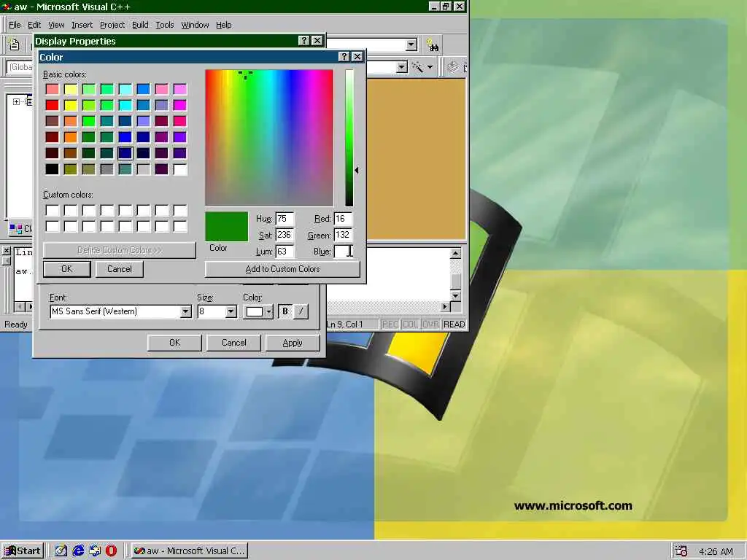
Task: Expand the plus node in the workspace tree
Action: [16, 101]
